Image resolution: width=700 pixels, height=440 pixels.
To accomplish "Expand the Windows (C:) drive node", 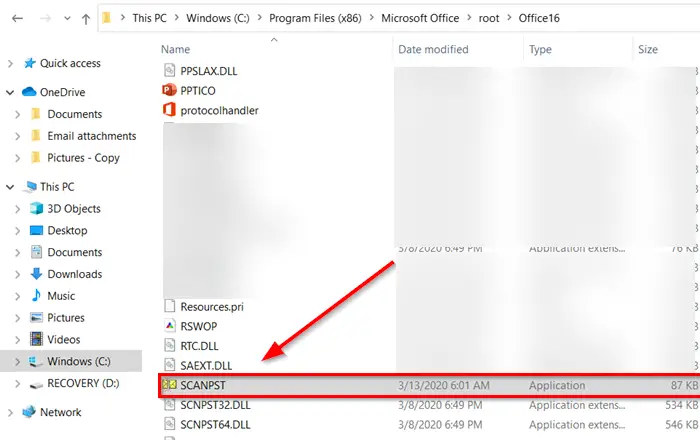I will pyautogui.click(x=17, y=362).
